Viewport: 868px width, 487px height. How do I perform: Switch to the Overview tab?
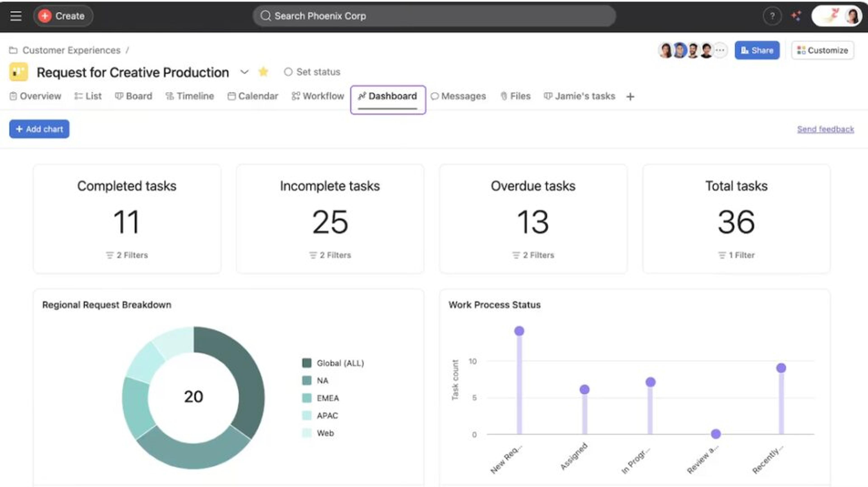(x=35, y=96)
